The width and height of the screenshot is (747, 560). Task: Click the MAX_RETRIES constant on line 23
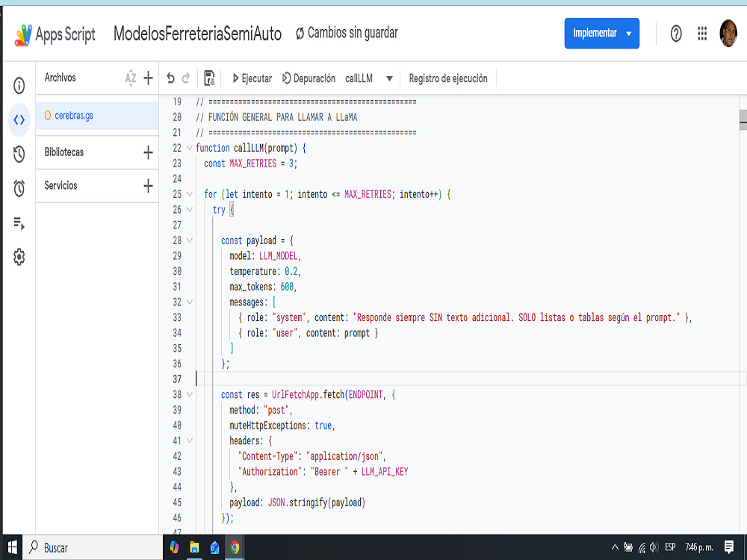click(253, 164)
